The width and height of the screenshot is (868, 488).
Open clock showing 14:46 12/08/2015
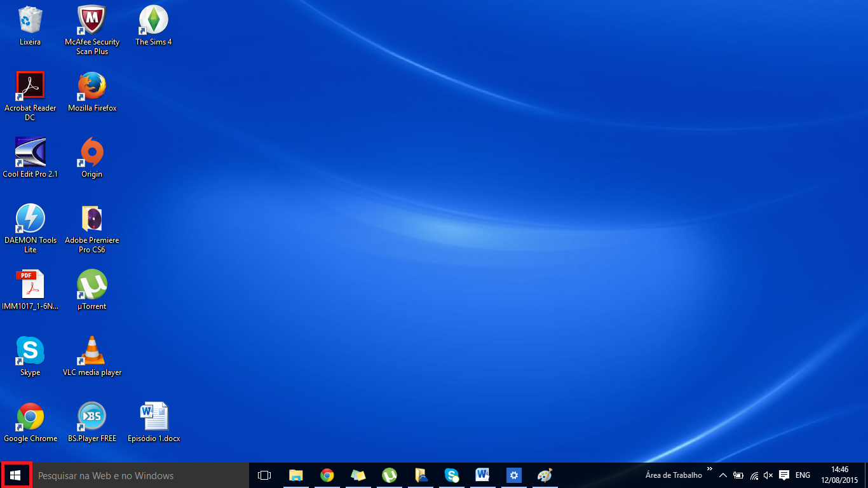pos(839,475)
